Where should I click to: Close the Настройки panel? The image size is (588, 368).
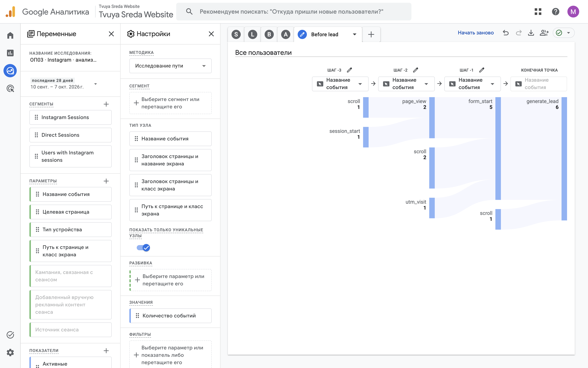[x=211, y=34]
